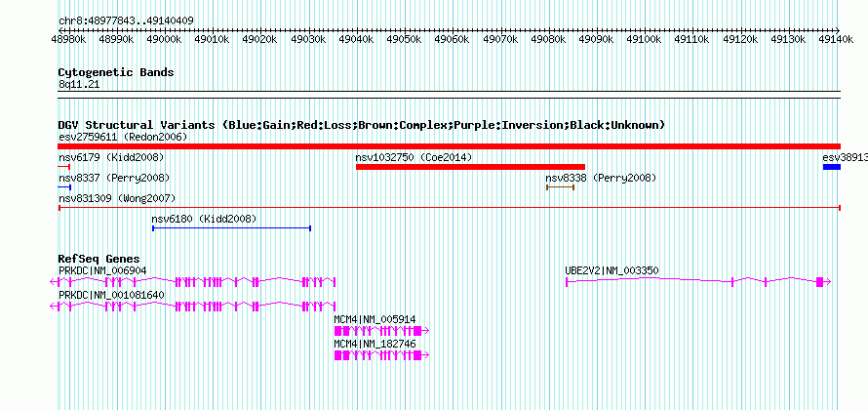Open the PRKDC|NM_006904 gene glyph

pyautogui.click(x=193, y=282)
